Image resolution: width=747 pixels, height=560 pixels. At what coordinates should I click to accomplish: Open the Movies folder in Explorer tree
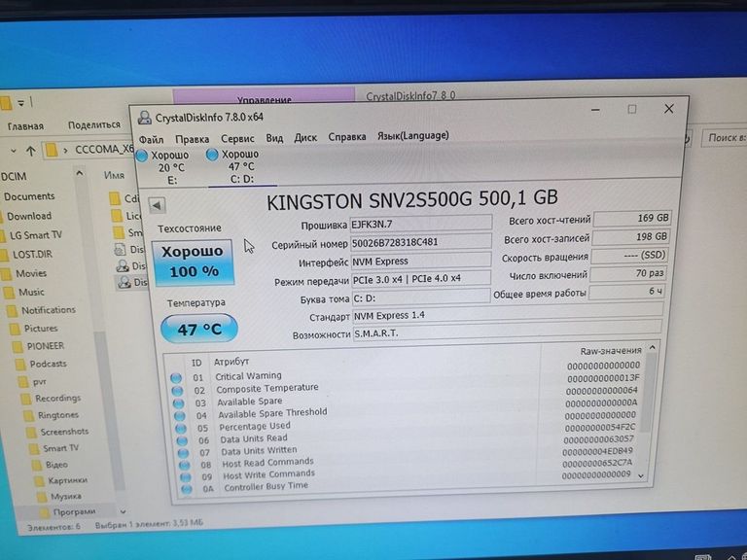click(31, 273)
